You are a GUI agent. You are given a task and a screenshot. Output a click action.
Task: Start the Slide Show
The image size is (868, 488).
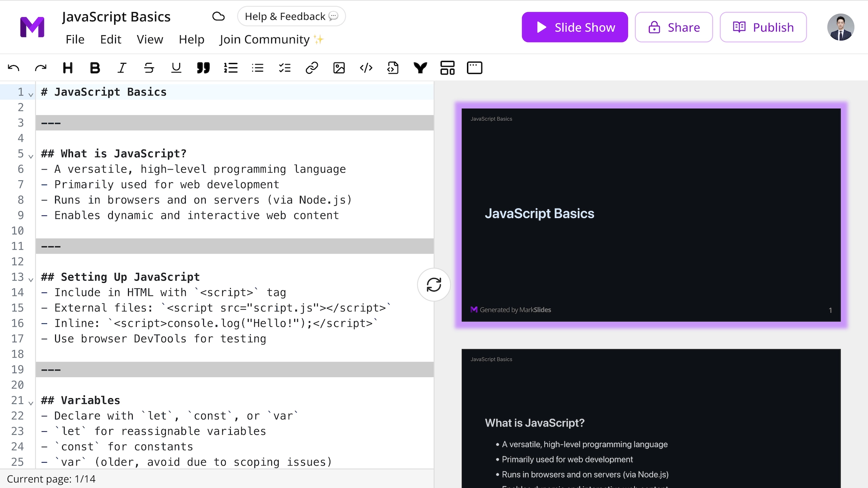click(575, 27)
